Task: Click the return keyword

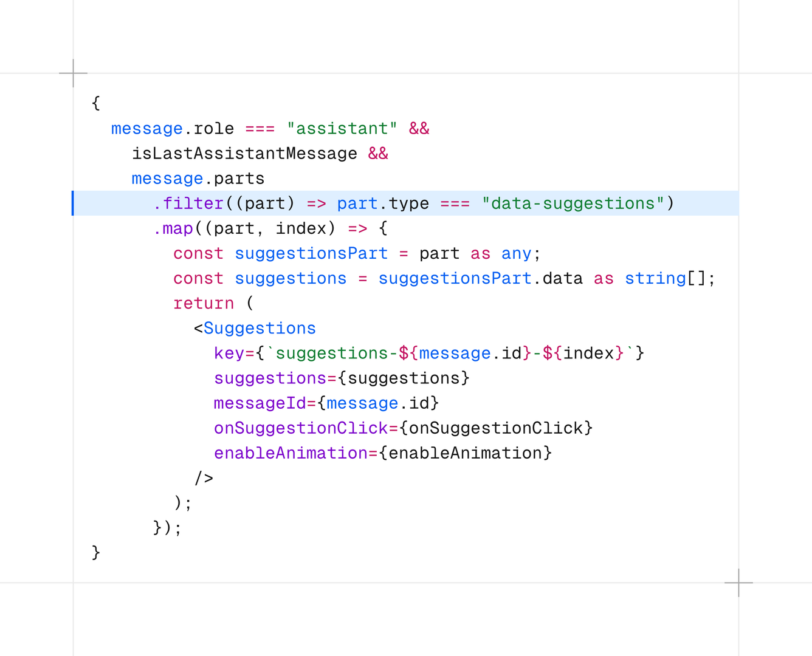Action: 203,303
